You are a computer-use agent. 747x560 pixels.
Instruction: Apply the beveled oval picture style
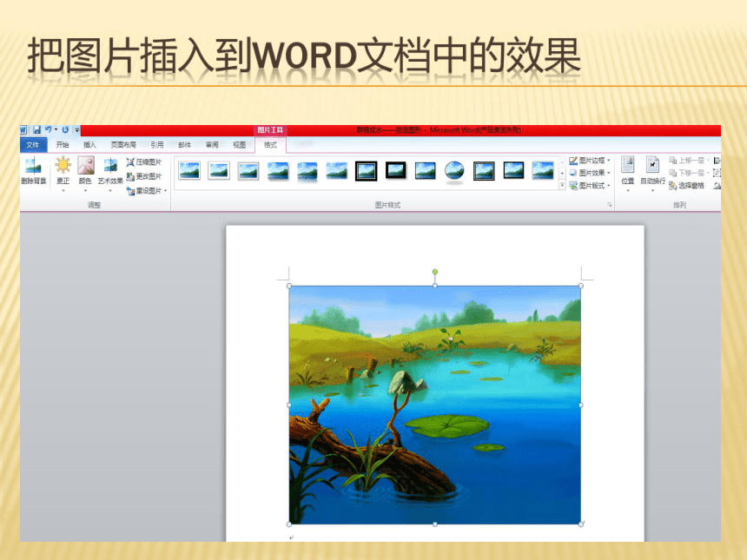click(x=454, y=171)
